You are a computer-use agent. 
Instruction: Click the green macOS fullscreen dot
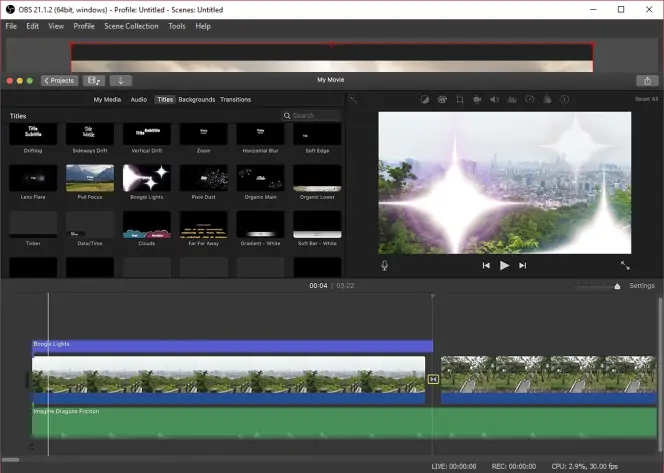[x=30, y=80]
